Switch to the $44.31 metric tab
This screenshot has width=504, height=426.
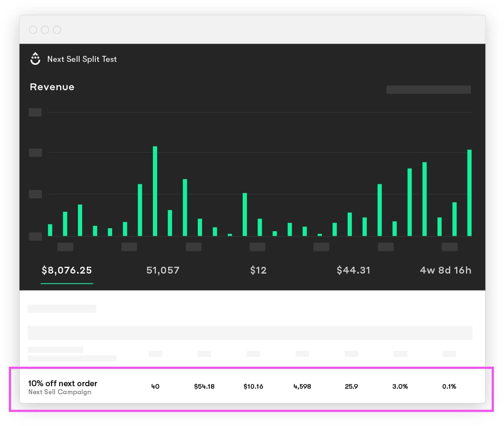353,270
